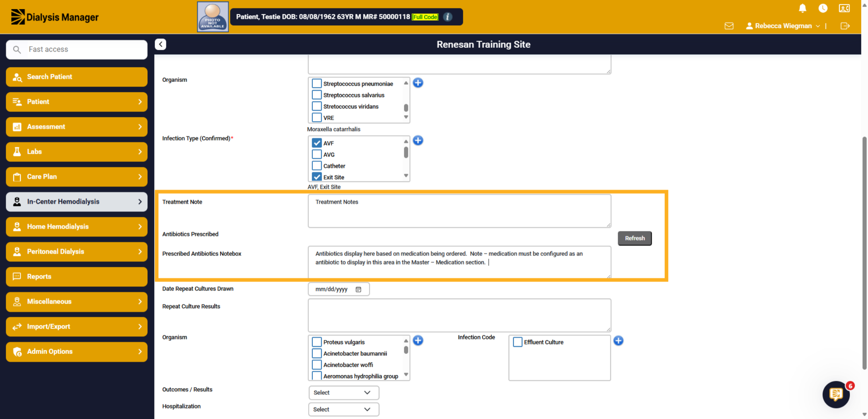Click the Fast access search field
Viewport: 868px width, 419px height.
(x=77, y=50)
